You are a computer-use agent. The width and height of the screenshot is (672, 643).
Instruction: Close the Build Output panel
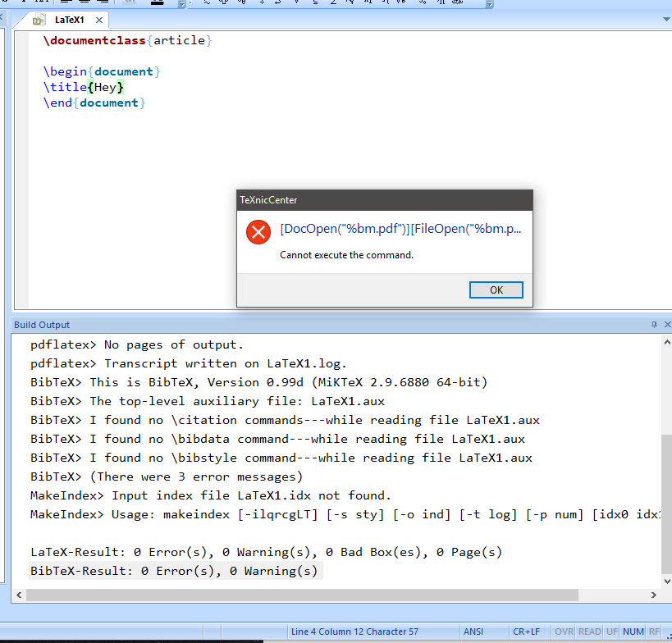[x=665, y=325]
